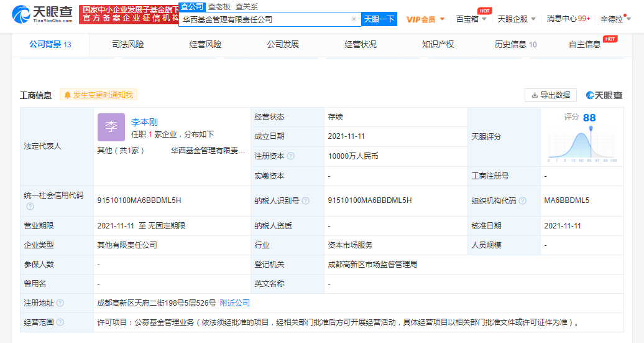This screenshot has width=644, height=343.
Task: Click credit code 91510100MA6BBDML5H under 统一社会信用代码
Action: tap(139, 200)
